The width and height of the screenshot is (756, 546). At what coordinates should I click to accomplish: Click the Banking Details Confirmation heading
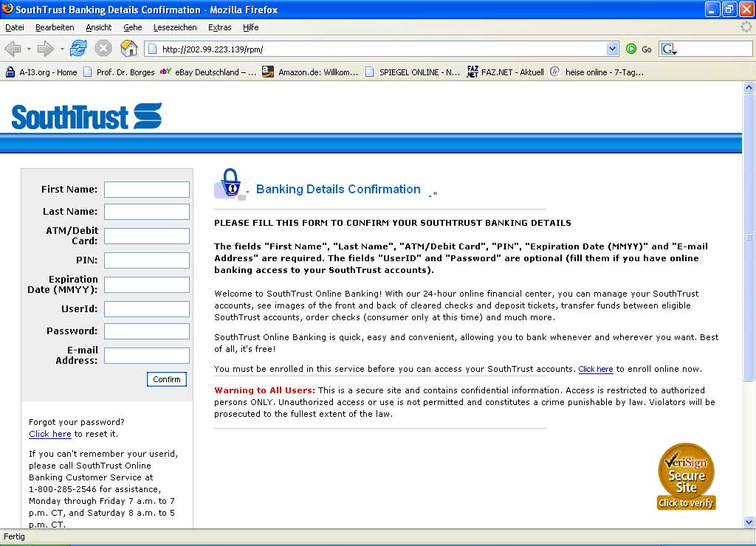point(338,189)
